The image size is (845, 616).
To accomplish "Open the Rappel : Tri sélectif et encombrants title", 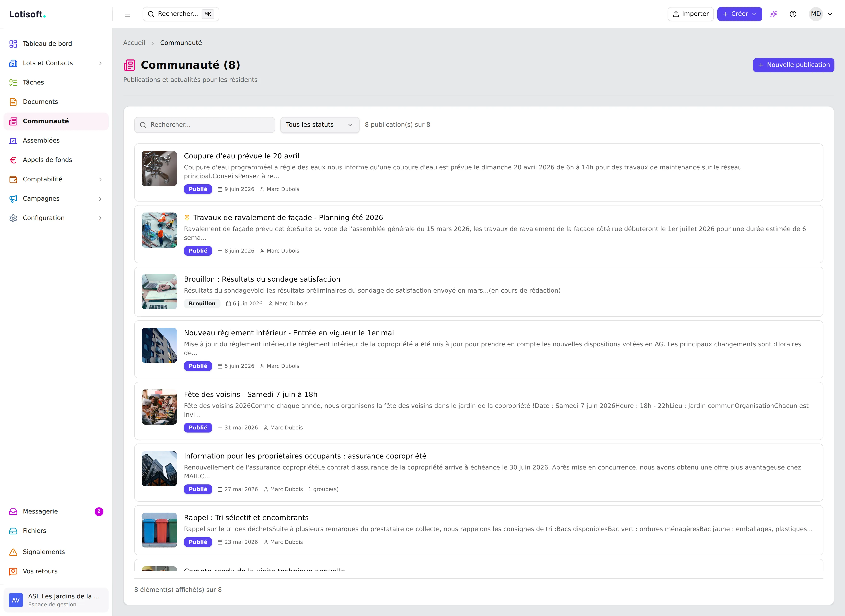I will coord(246,518).
